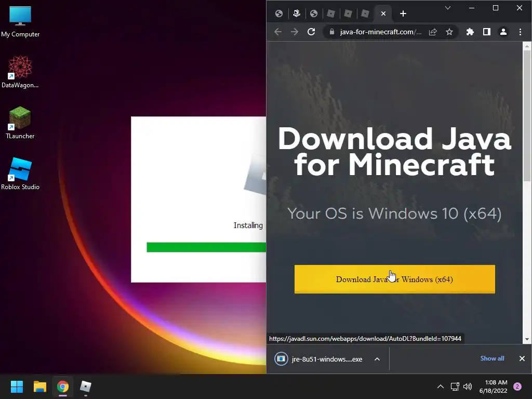This screenshot has height=399, width=532.
Task: Open DataWagon desktop shortcut
Action: [20, 72]
